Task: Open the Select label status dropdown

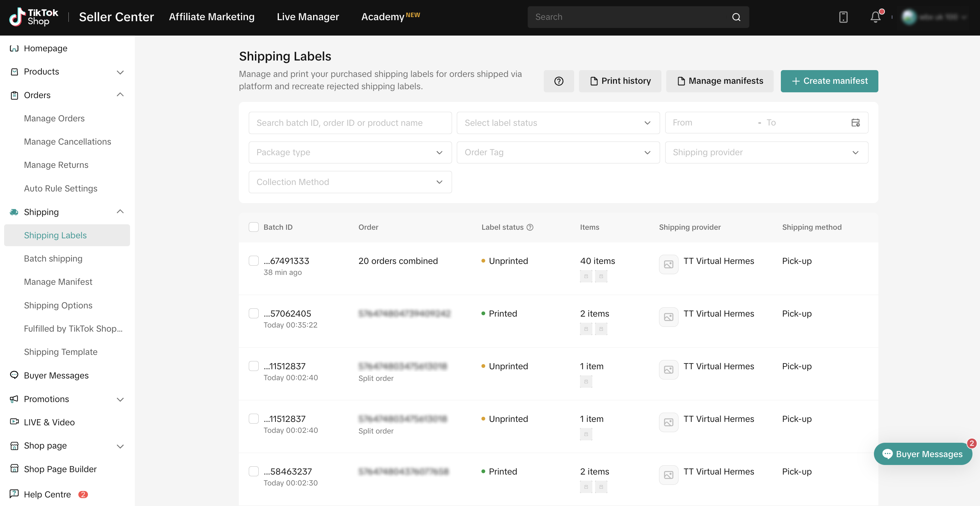Action: click(x=558, y=123)
